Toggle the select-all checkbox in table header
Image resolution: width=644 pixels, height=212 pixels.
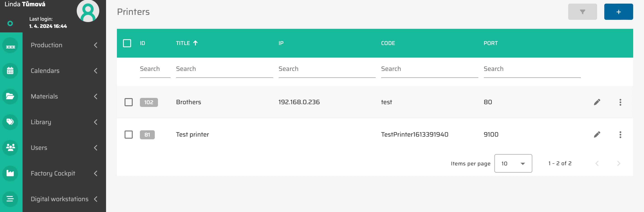point(127,43)
